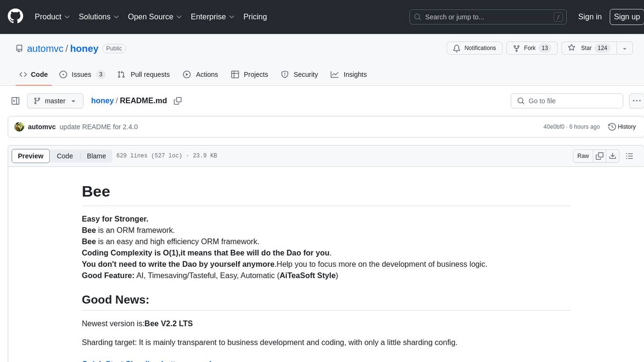Open commit 40e0bf0 link
This screenshot has width=644, height=362.
(x=554, y=127)
